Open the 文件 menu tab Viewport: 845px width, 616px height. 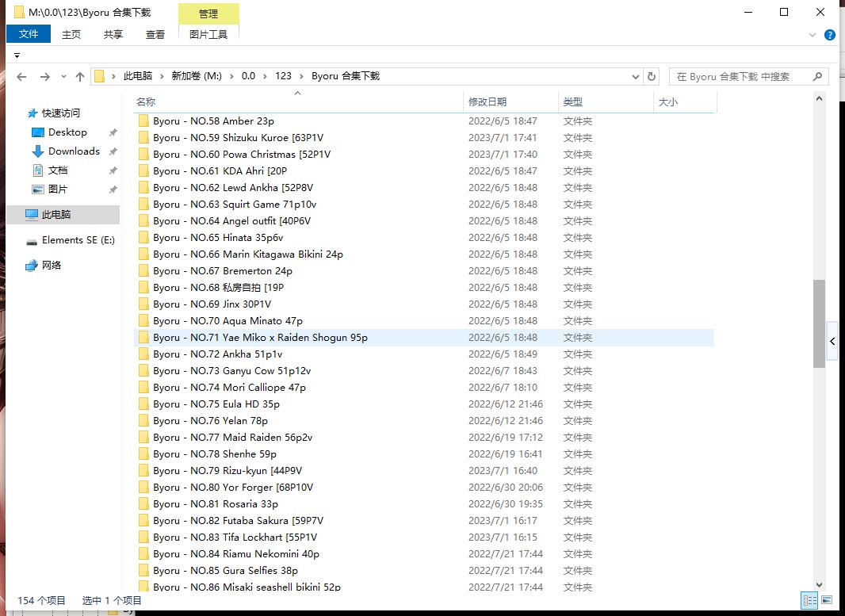(29, 34)
